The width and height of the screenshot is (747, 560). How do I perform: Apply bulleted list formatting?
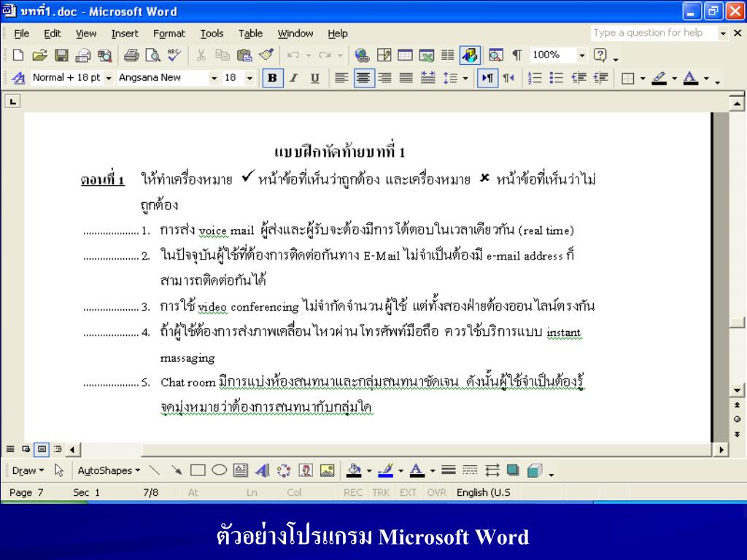click(557, 78)
